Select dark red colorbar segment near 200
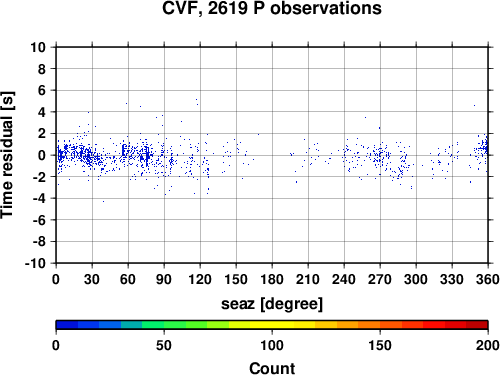Image resolution: width=500 pixels, height=375 pixels. click(477, 325)
